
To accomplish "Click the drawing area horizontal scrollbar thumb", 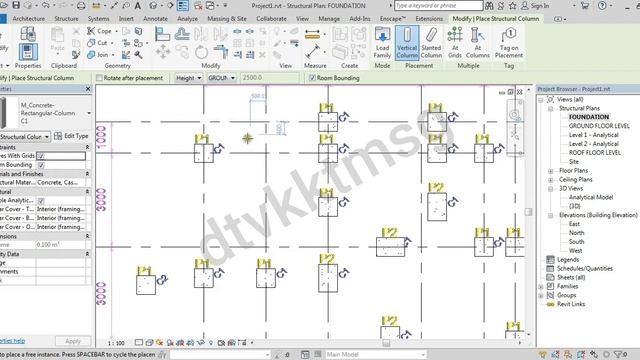I will (x=386, y=343).
